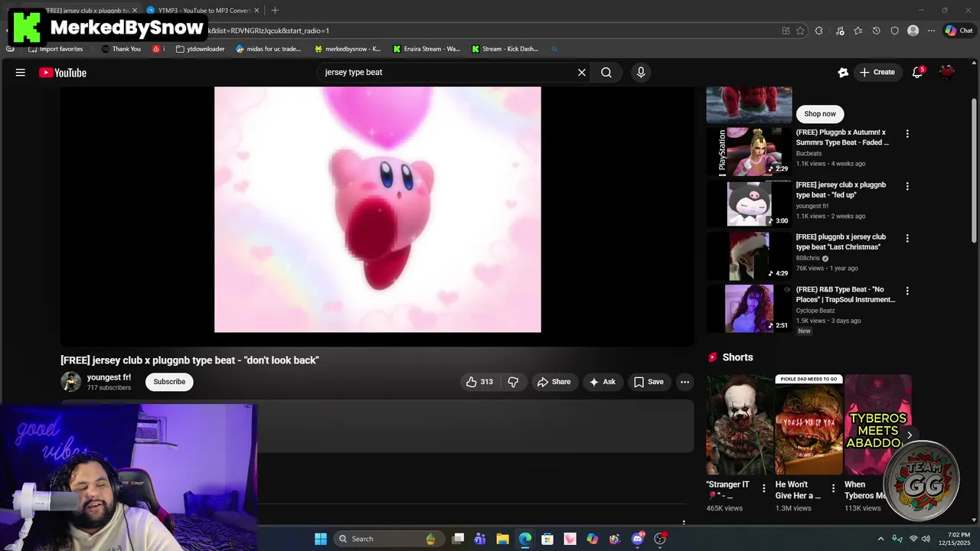The height and width of the screenshot is (551, 980).
Task: Click Import favorites in bookmarks bar
Action: click(55, 49)
